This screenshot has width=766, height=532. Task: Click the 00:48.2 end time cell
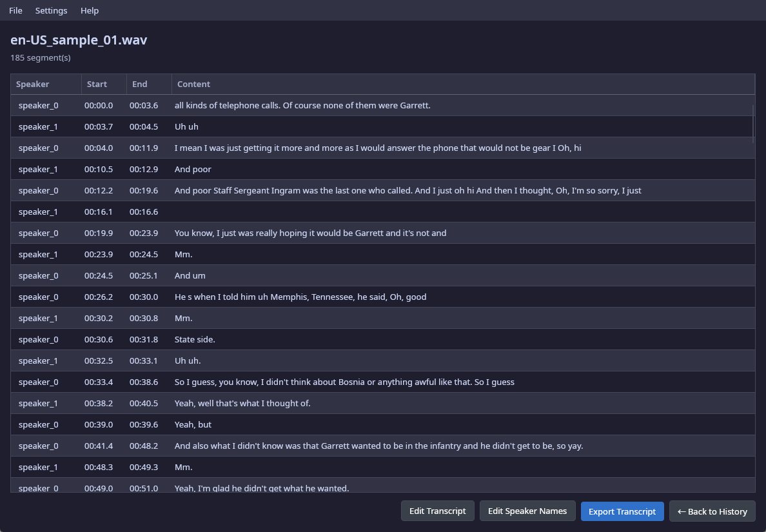point(144,446)
